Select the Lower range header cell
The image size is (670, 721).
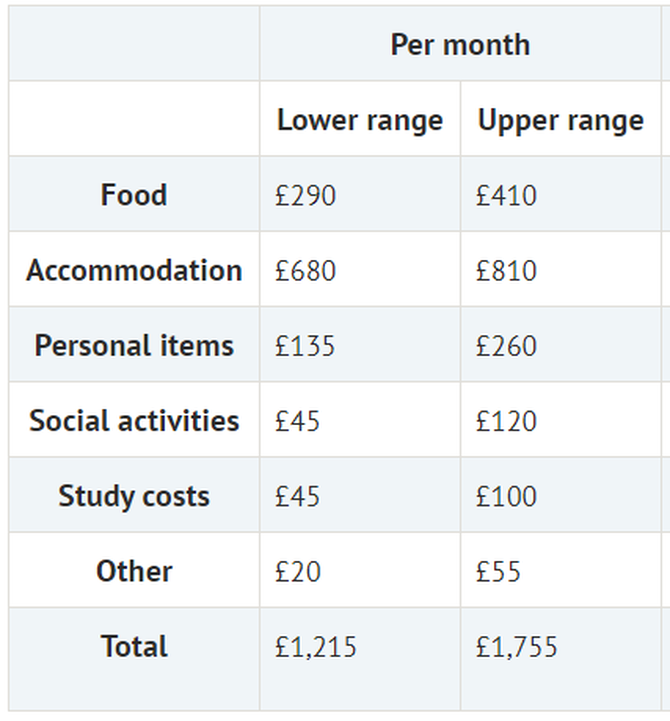360,121
